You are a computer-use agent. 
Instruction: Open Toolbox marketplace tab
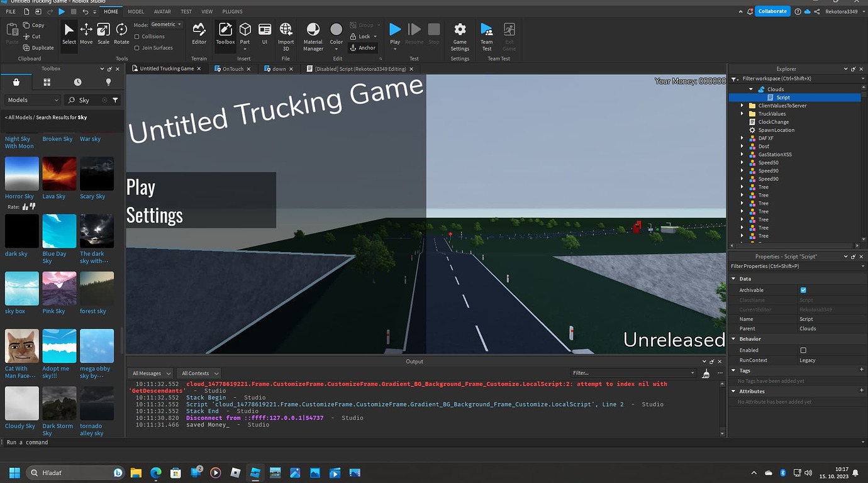pos(16,82)
